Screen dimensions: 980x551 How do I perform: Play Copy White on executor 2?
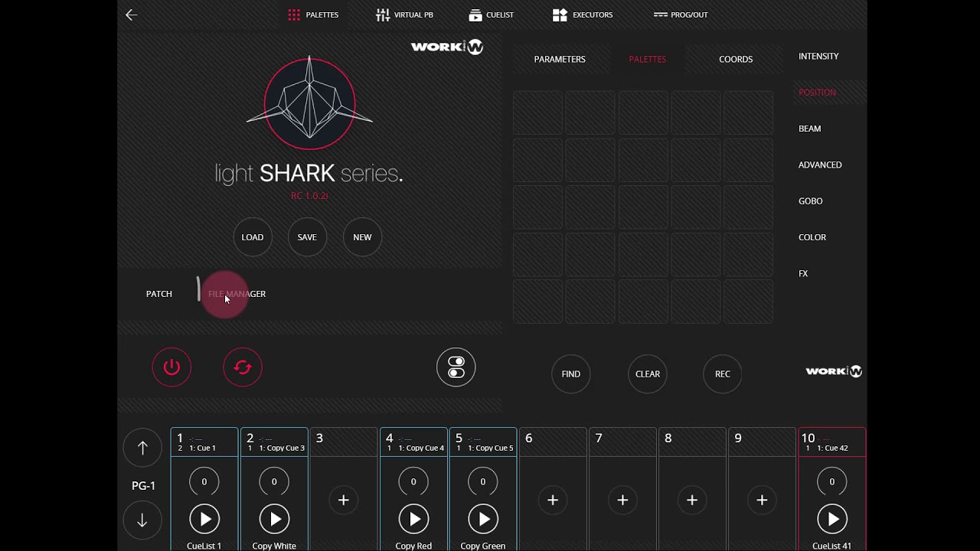coord(274,520)
